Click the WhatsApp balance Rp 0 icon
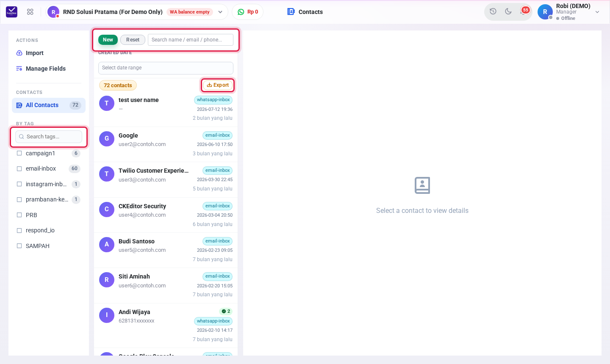 pyautogui.click(x=241, y=12)
